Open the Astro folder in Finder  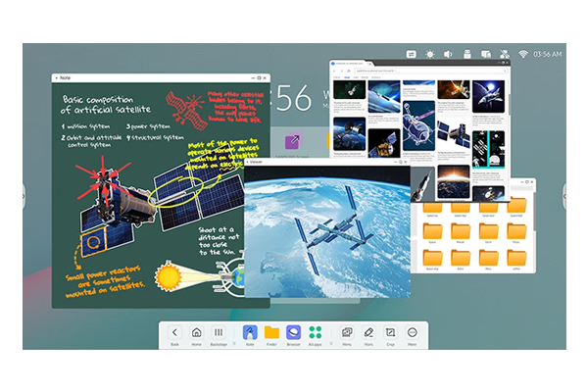[461, 260]
